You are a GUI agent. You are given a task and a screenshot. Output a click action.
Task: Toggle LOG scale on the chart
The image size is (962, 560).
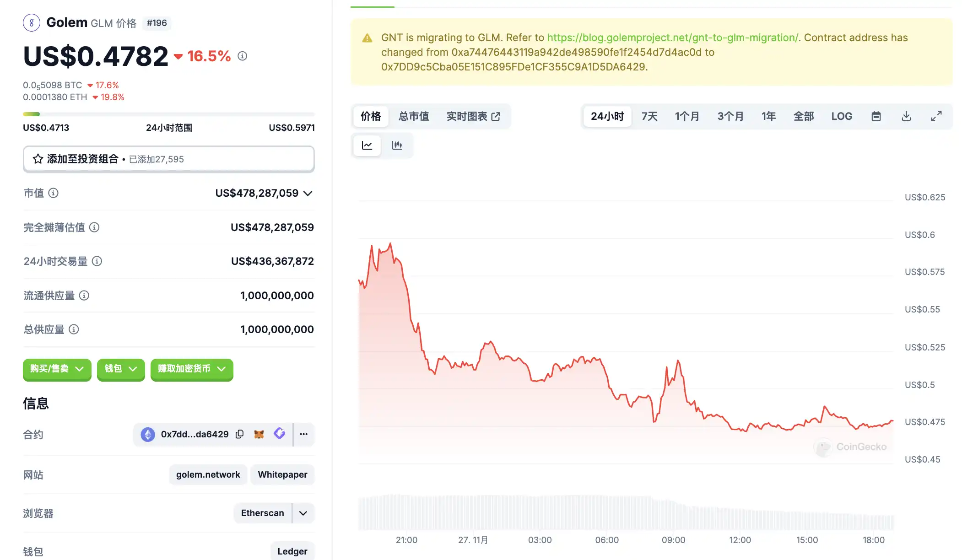[842, 116]
